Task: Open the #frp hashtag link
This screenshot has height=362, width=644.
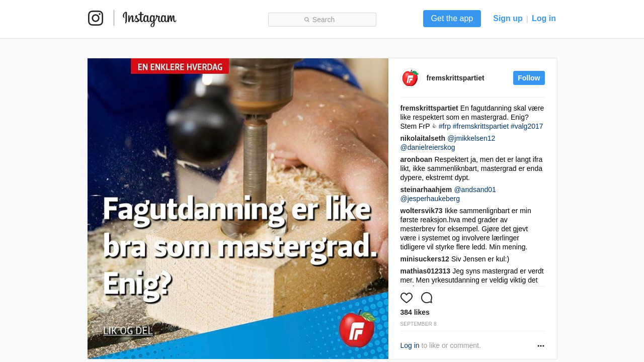Action: pos(445,126)
